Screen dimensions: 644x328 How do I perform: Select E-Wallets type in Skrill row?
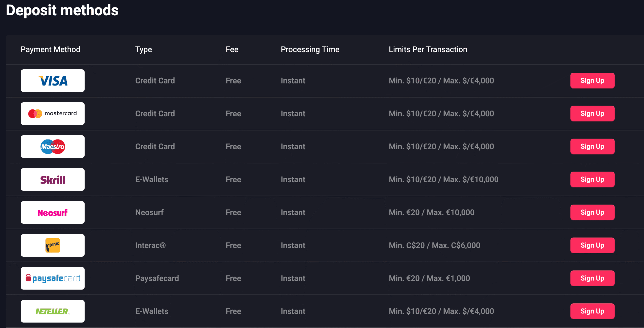tap(152, 179)
